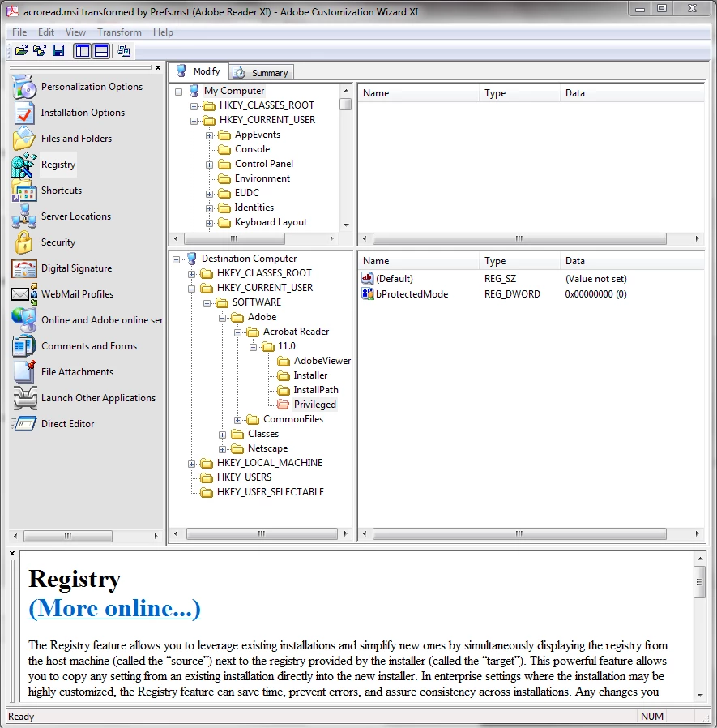Select HKEY_USER_SELECTABLE key
Viewport: 717px width, 728px height.
coord(271,492)
